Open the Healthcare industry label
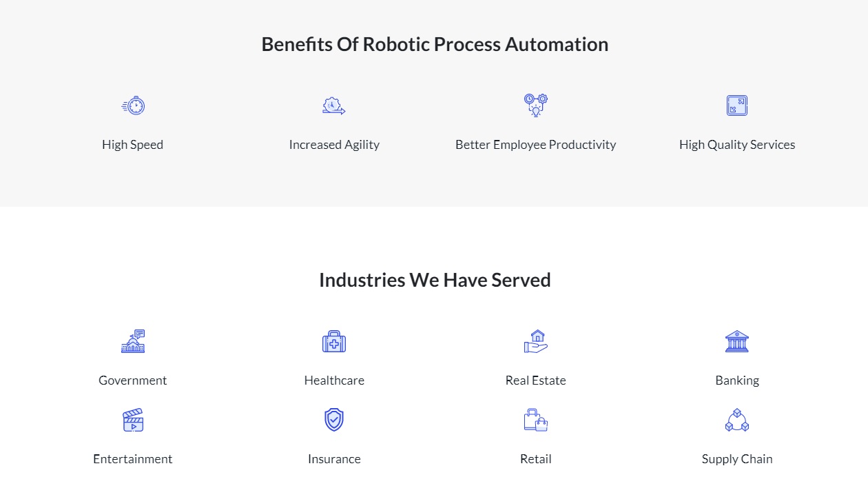This screenshot has height=497, width=868. 334,381
